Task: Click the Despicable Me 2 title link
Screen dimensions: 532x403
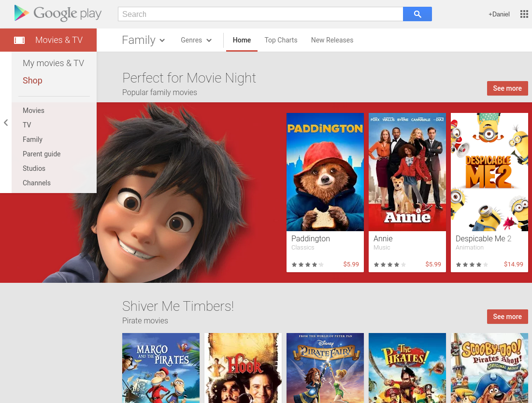Action: [483, 238]
